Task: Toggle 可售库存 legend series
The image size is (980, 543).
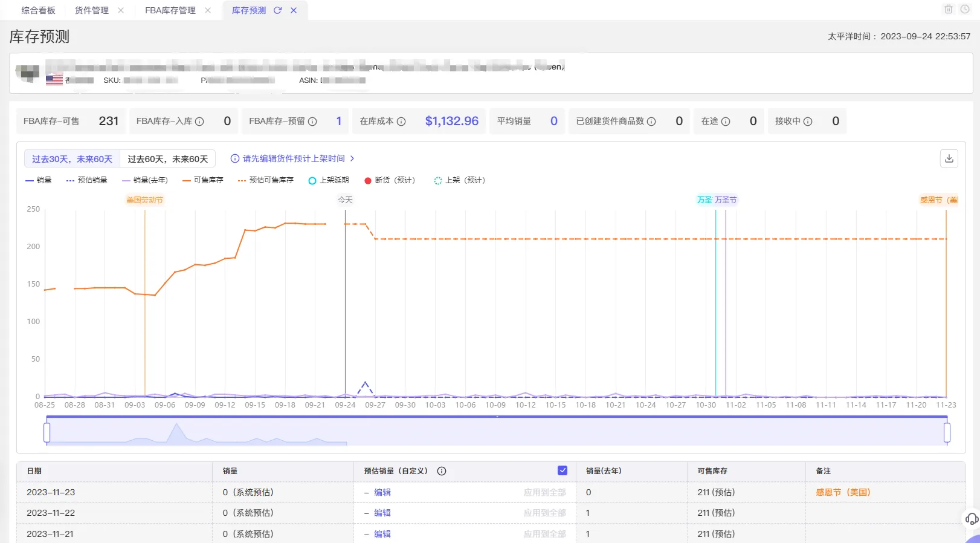Action: coord(203,180)
